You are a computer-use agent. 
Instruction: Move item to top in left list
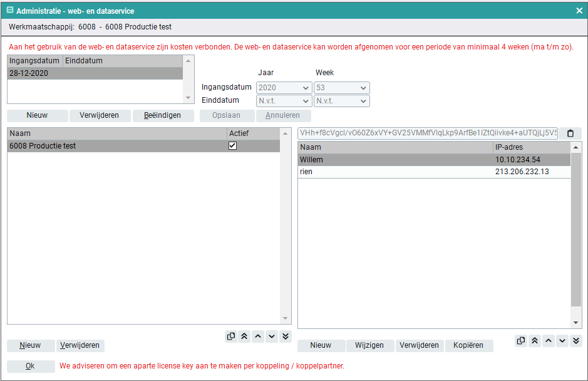pos(244,337)
